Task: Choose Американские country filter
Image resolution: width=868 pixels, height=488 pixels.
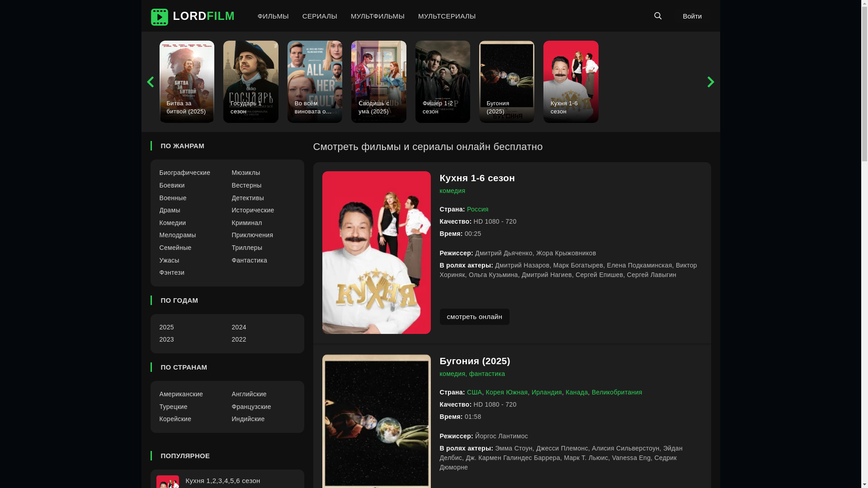Action: coord(181,394)
